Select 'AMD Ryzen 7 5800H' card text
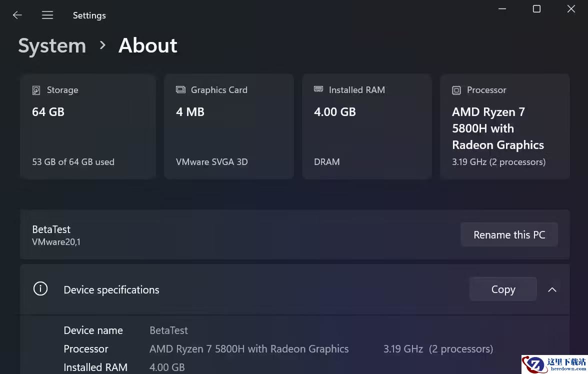The image size is (588, 374). pos(498,128)
